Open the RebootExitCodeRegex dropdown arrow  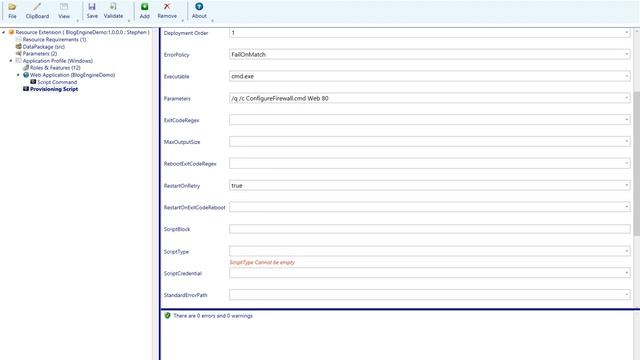(x=627, y=164)
